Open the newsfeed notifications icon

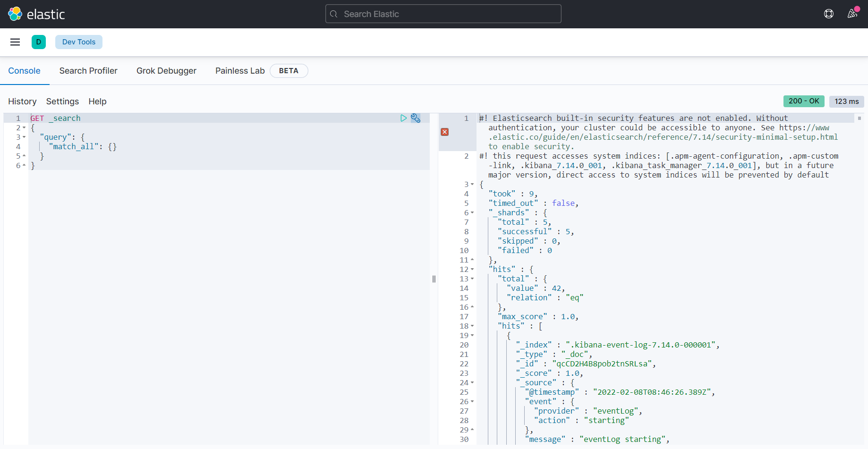(x=852, y=14)
